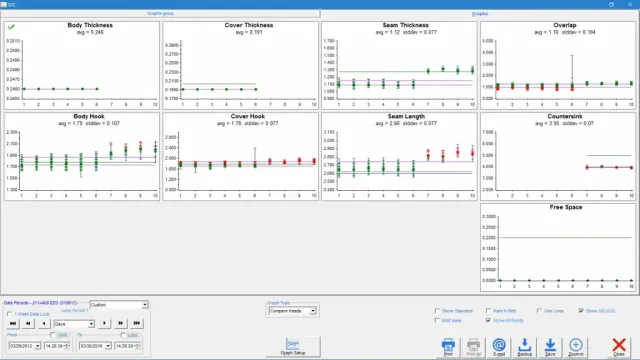Click the grayed Print All icon
Viewport: 640px width, 360px height.
(x=473, y=345)
